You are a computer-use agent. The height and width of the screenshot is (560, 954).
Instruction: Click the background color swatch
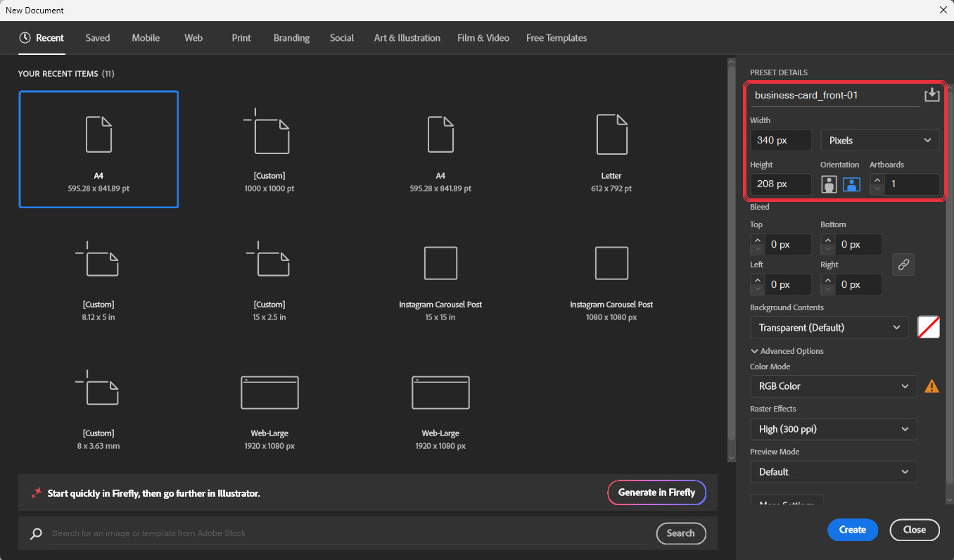coord(929,327)
